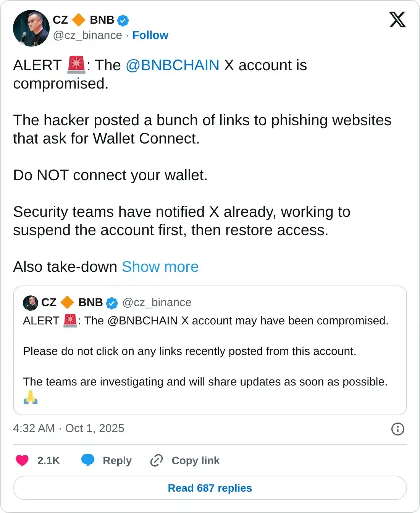Follow the @cz_binance account
This screenshot has width=420, height=513.
[150, 35]
